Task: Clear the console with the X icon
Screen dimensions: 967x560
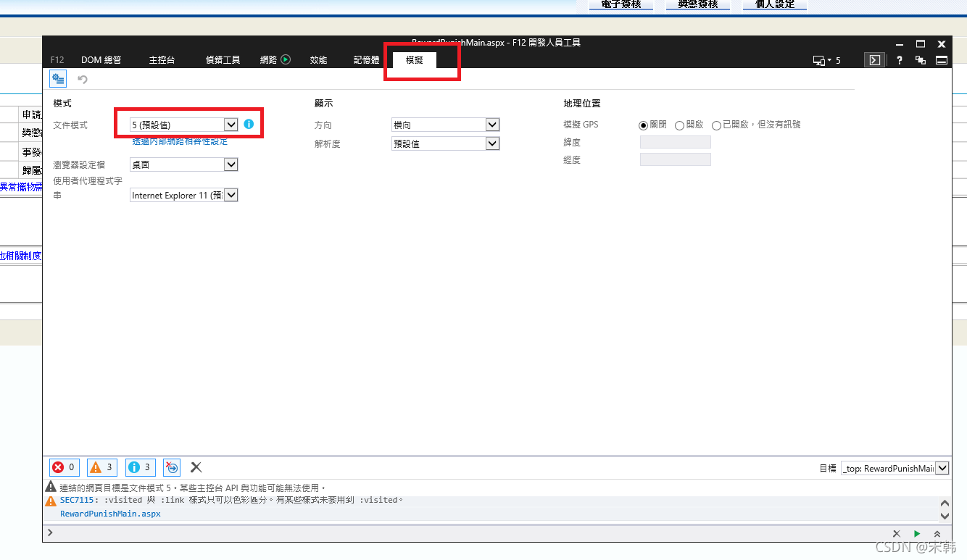Action: (196, 467)
